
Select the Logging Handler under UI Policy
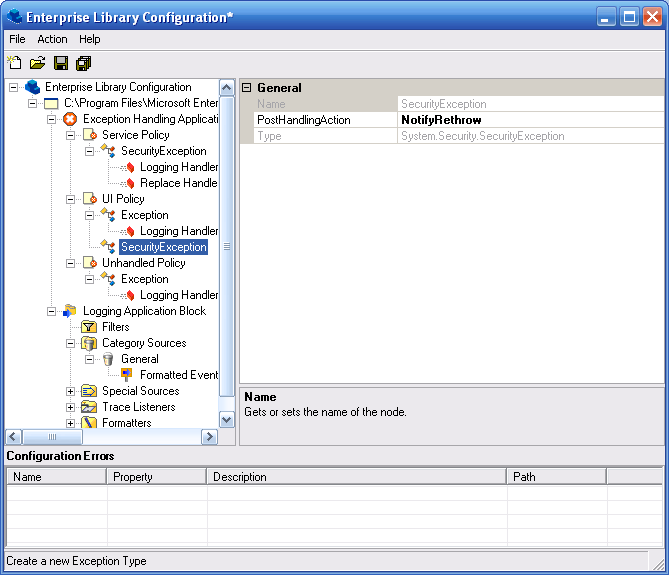(x=179, y=231)
